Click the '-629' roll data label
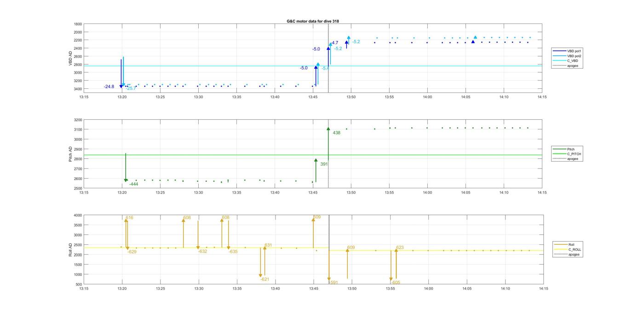The height and width of the screenshot is (319, 644). coord(132,252)
